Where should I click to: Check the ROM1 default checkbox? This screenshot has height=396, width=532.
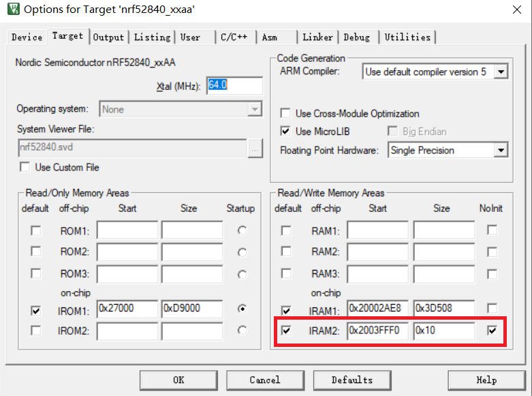[x=35, y=230]
